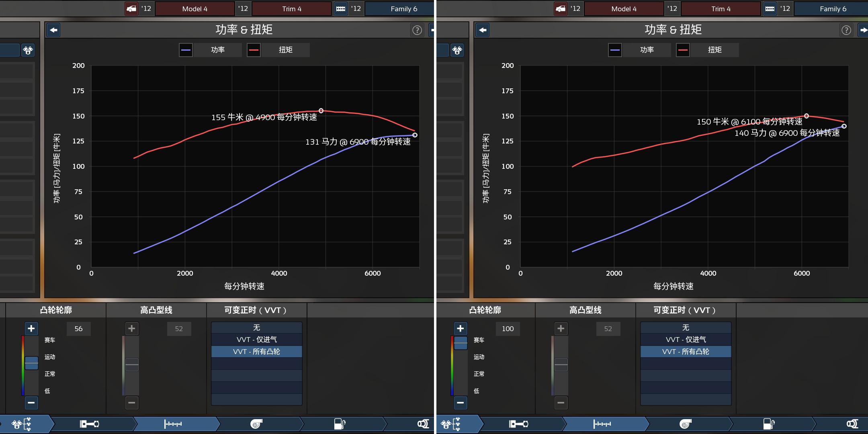Open turbocharger tab in left bottom bar

pos(256,424)
